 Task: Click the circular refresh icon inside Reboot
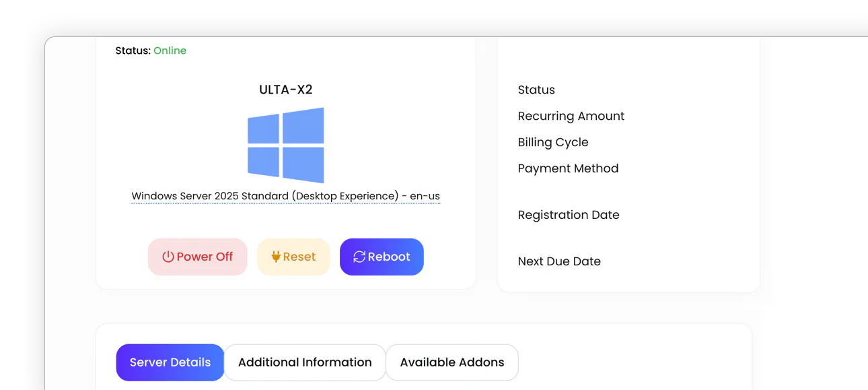click(358, 257)
